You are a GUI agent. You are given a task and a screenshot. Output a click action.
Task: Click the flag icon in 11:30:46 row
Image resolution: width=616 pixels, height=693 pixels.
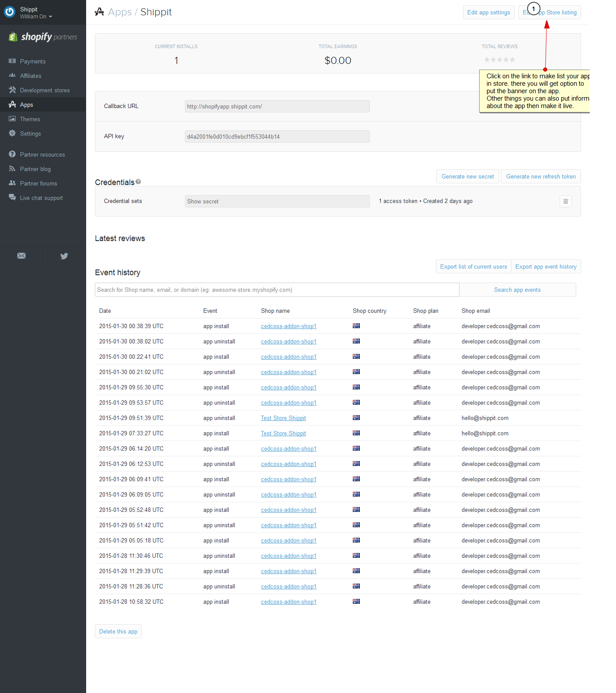coord(356,555)
